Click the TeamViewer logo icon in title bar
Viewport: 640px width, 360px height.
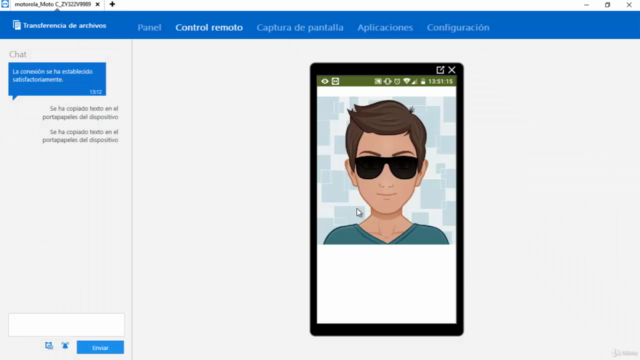pyautogui.click(x=4, y=4)
